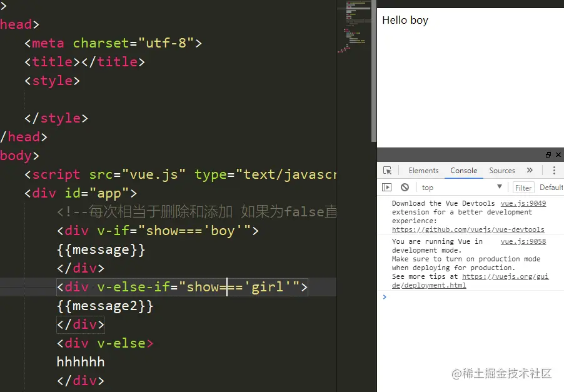
Task: Click the meta charset line
Action: (113, 43)
